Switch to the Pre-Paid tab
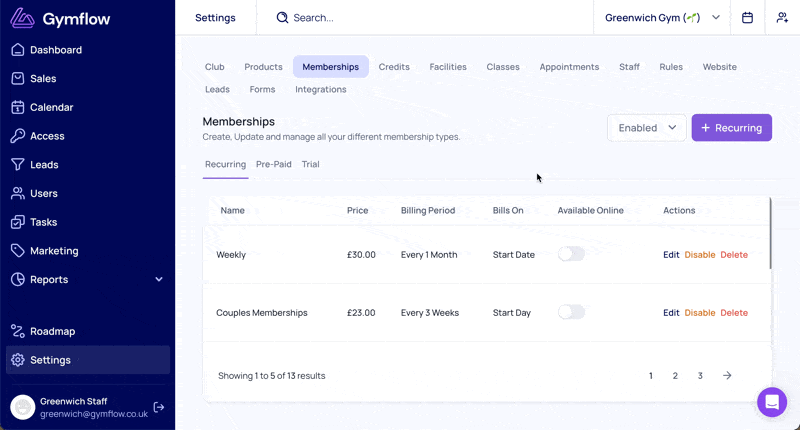Viewport: 800px width, 430px height. coord(273,164)
